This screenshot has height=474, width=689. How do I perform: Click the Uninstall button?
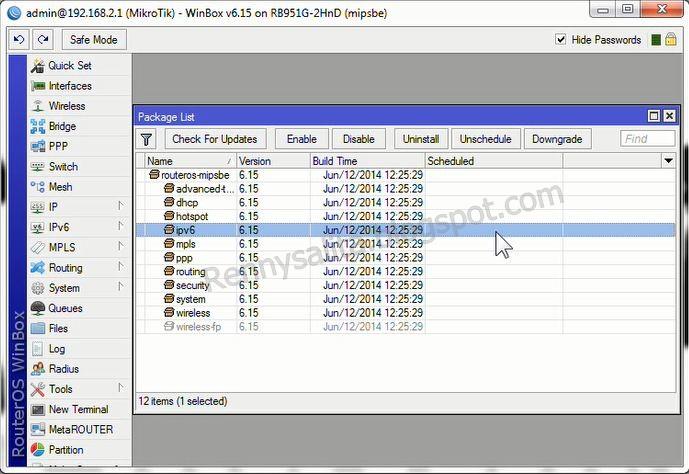point(421,139)
